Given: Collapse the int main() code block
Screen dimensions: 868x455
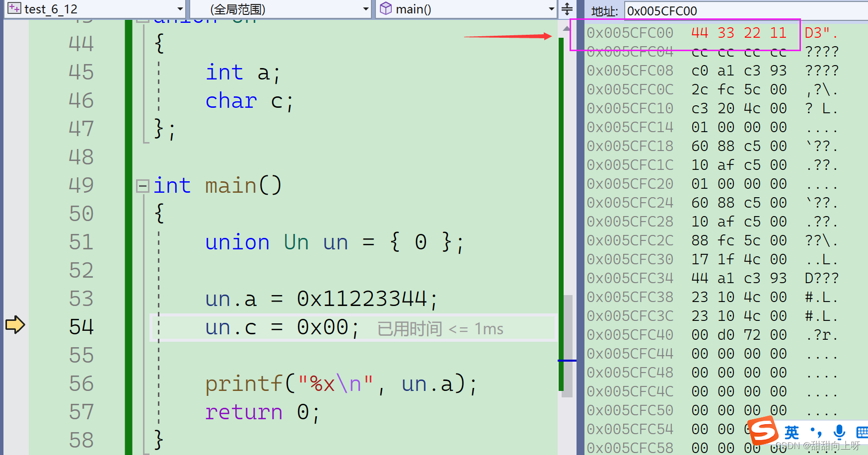Looking at the screenshot, I should point(143,186).
